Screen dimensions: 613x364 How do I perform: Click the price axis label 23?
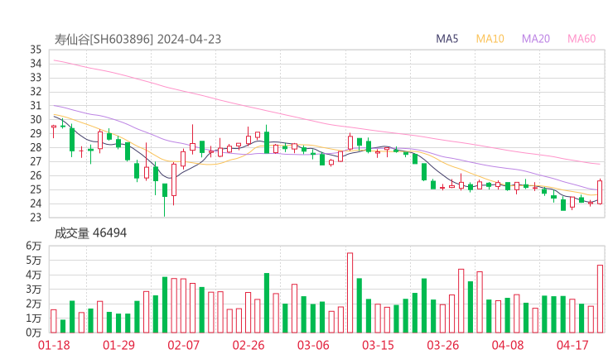coord(36,217)
